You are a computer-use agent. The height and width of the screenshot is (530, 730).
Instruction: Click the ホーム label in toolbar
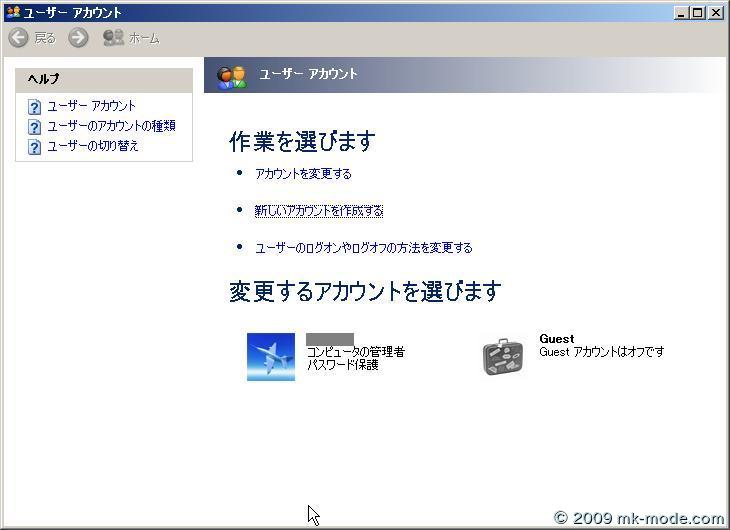(144, 38)
